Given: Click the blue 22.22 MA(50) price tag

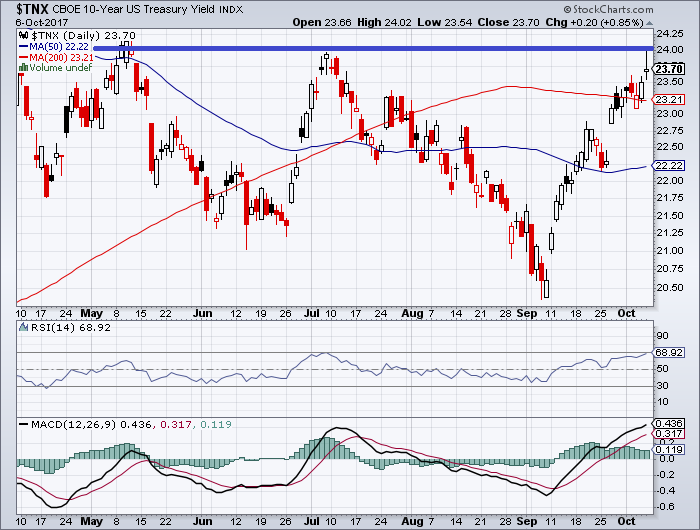Looking at the screenshot, I should [667, 165].
